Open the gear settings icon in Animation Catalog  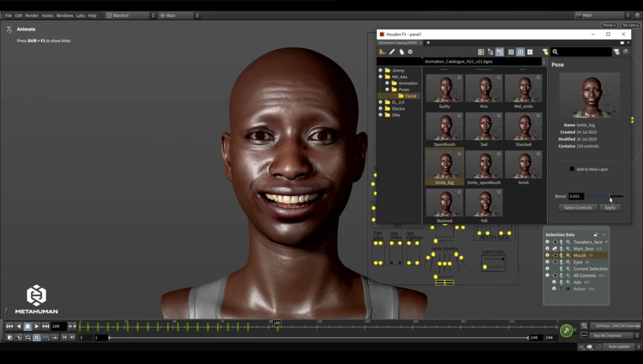tap(410, 52)
